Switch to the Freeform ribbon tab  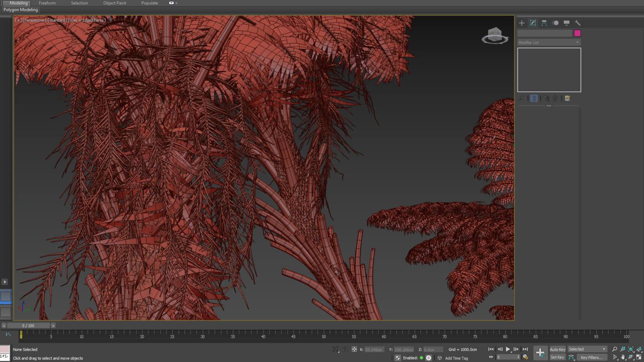point(47,3)
